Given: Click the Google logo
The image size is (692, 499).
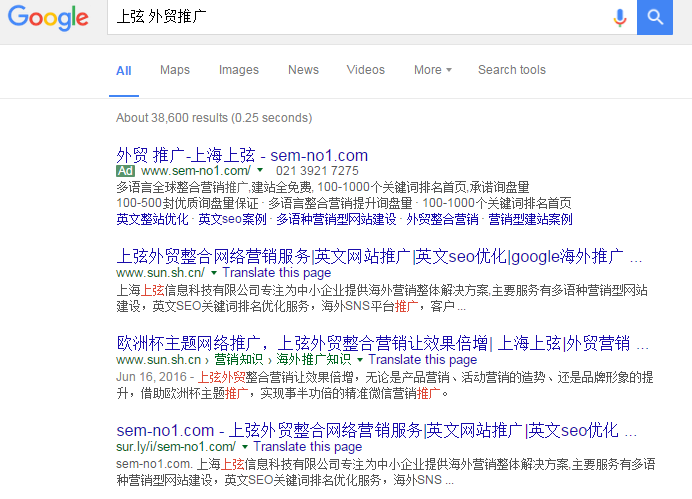Looking at the screenshot, I should pos(48,18).
